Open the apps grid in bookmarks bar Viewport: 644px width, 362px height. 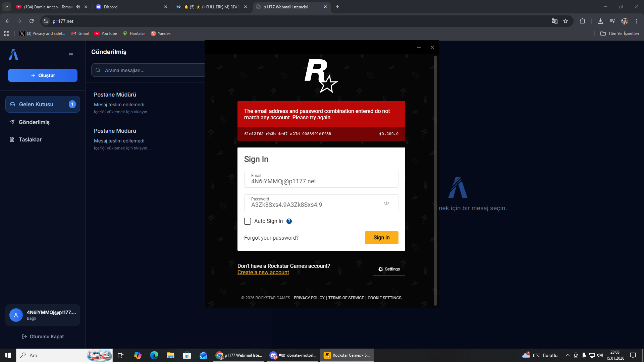(x=7, y=34)
